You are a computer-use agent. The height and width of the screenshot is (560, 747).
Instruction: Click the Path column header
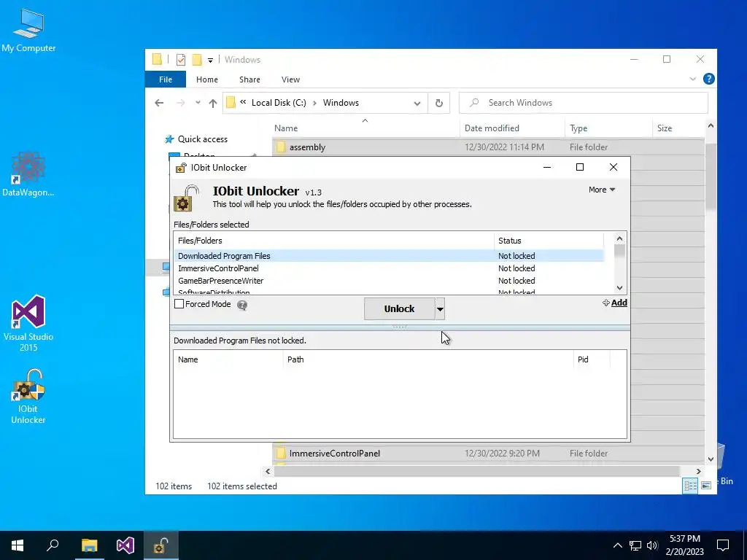point(427,359)
